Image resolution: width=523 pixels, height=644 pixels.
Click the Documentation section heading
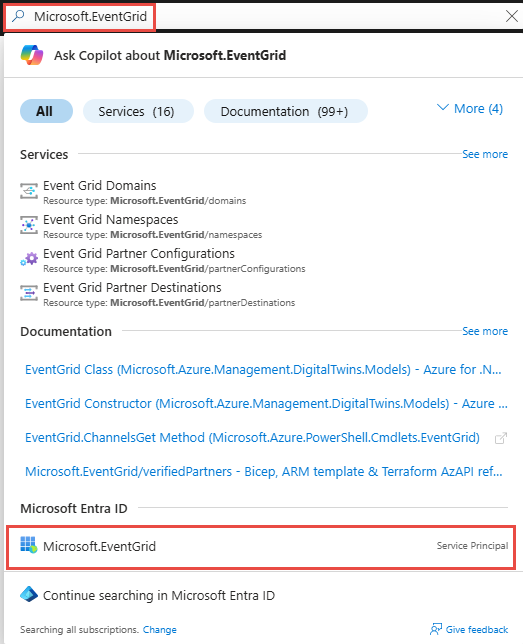coord(66,331)
